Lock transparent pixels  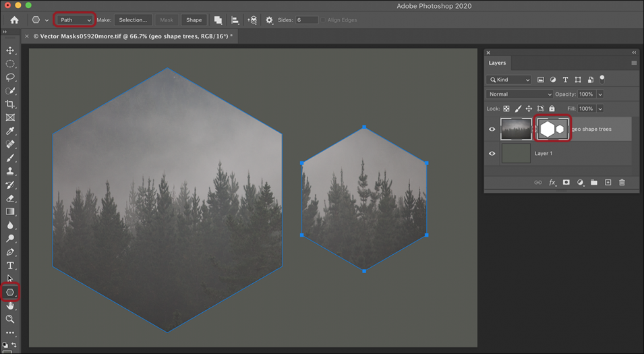pos(506,109)
